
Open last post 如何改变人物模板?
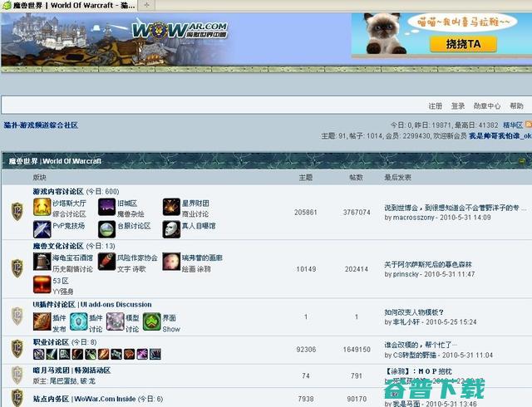pos(414,312)
